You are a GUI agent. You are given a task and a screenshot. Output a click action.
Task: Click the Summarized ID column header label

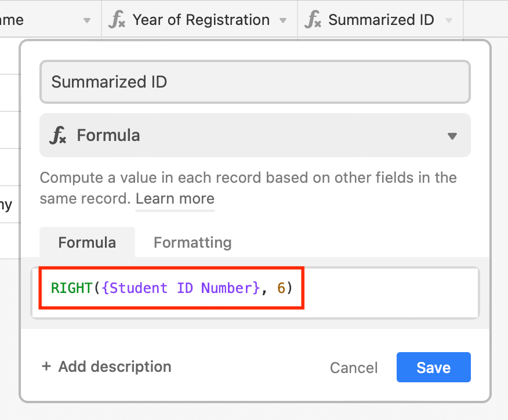[x=381, y=20]
